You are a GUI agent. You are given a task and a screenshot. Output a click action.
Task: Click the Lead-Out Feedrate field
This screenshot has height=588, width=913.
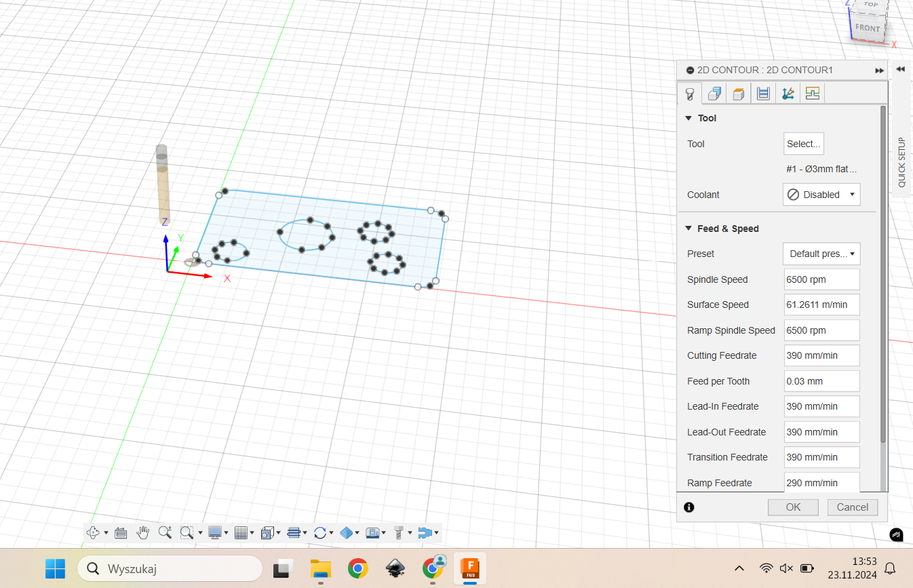coord(821,432)
